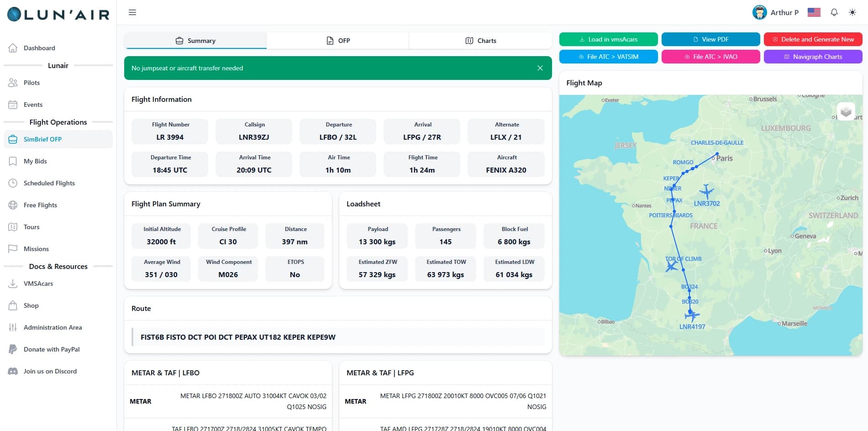Click the Load in vmsAcars button

click(x=608, y=39)
